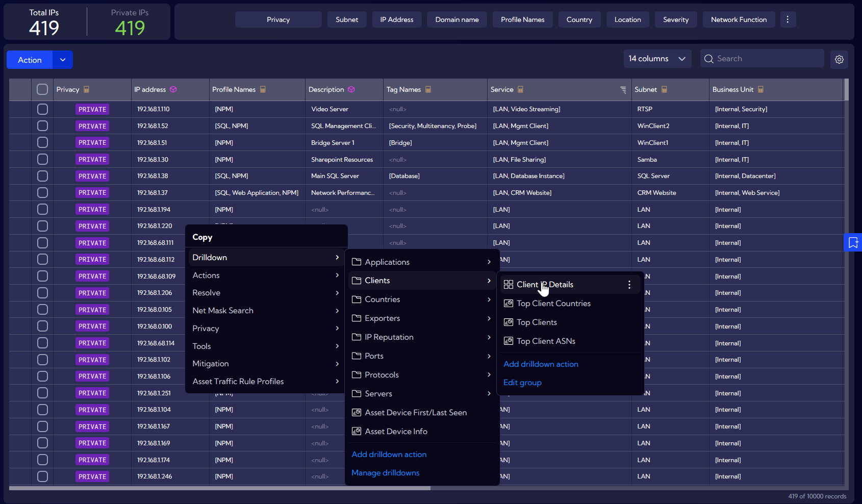Click the cube icon next to IP address header
Screen dimensions: 862x504
[173, 90]
